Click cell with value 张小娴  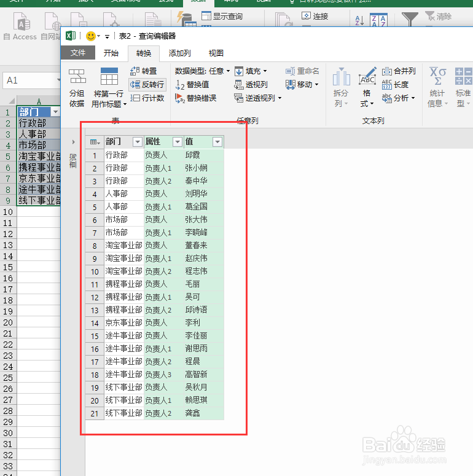click(x=204, y=168)
